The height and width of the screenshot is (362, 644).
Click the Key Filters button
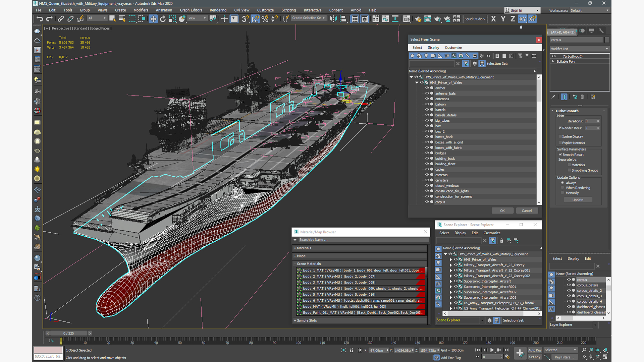pyautogui.click(x=564, y=357)
